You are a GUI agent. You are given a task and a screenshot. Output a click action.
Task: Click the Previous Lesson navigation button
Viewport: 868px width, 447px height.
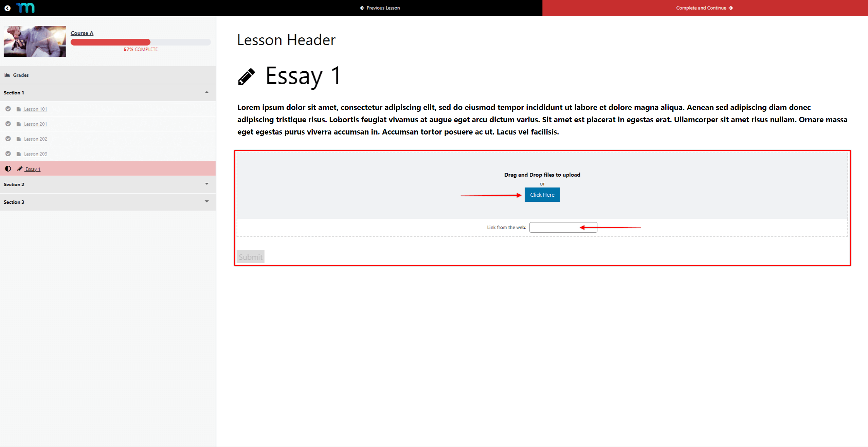(378, 8)
